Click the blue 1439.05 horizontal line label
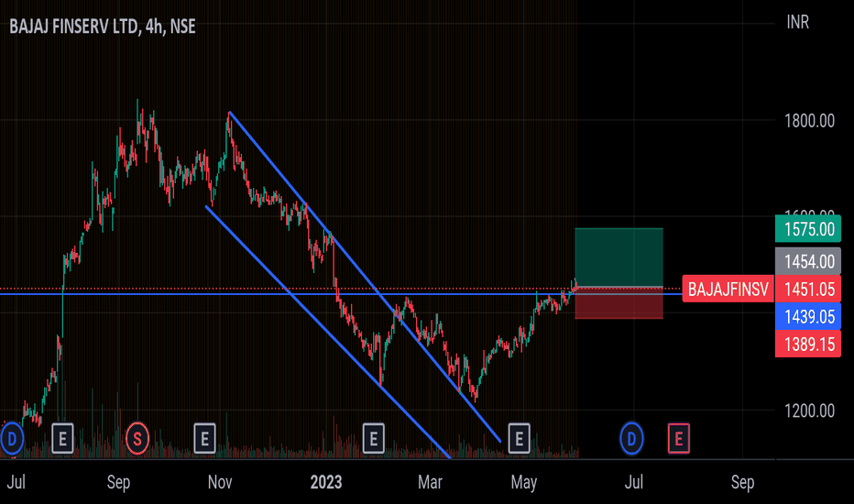This screenshot has height=504, width=854. [808, 316]
